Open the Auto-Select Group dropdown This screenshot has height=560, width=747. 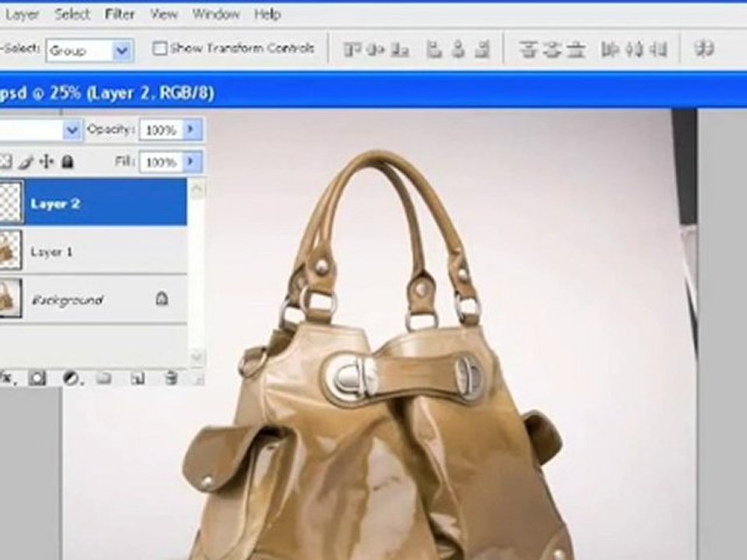(x=121, y=50)
